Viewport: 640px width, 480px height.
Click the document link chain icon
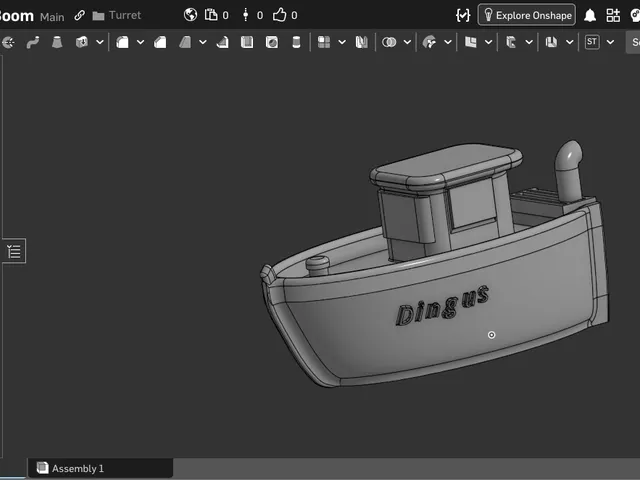80,15
